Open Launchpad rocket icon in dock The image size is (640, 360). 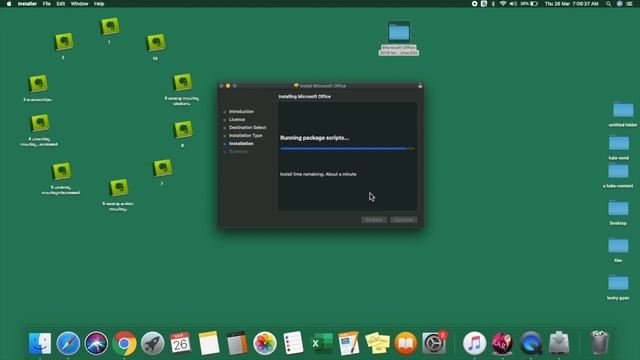(x=153, y=343)
